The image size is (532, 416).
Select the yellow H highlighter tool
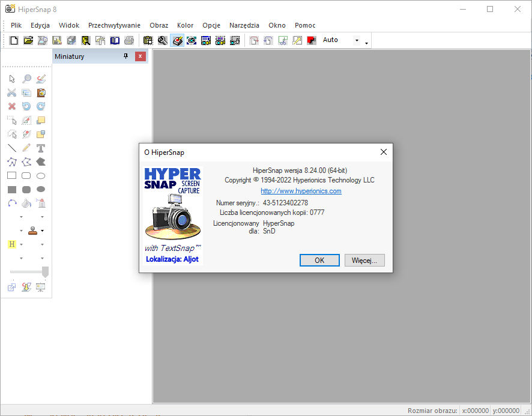pyautogui.click(x=12, y=244)
